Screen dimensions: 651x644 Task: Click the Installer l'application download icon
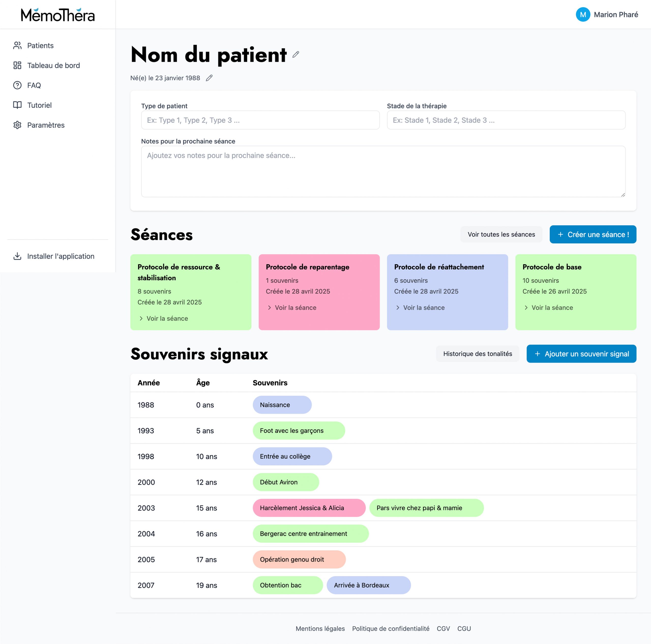[x=17, y=256]
